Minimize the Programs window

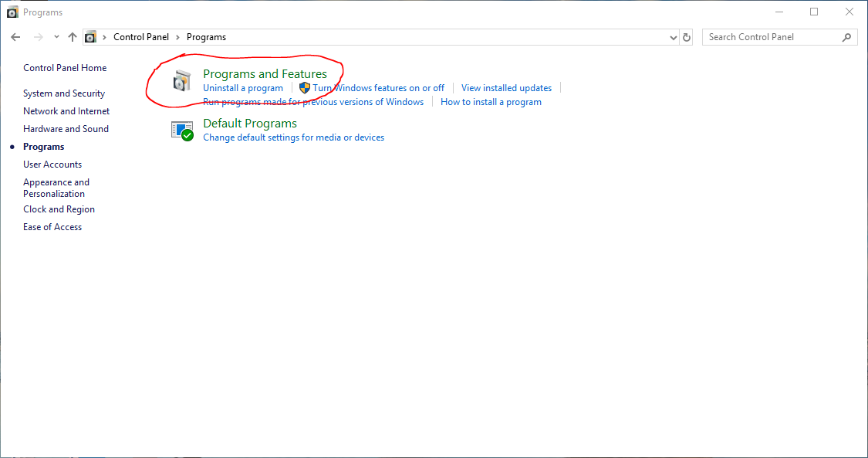tap(779, 12)
